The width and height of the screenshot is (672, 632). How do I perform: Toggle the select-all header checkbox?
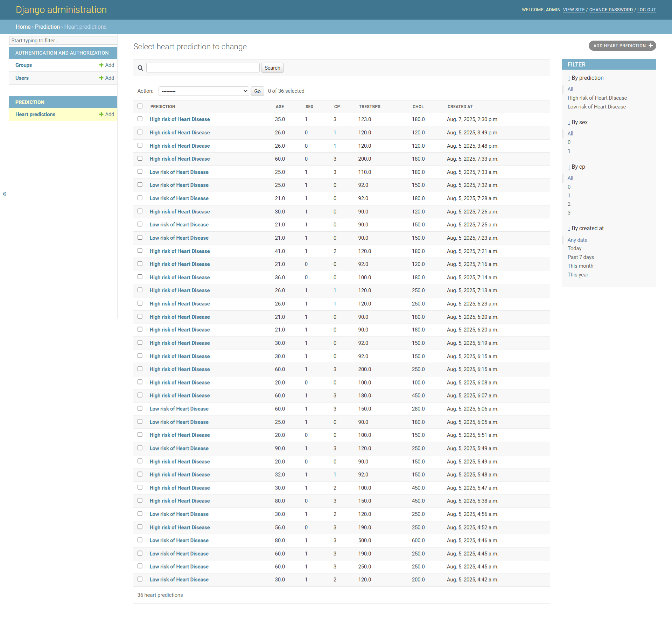[140, 106]
